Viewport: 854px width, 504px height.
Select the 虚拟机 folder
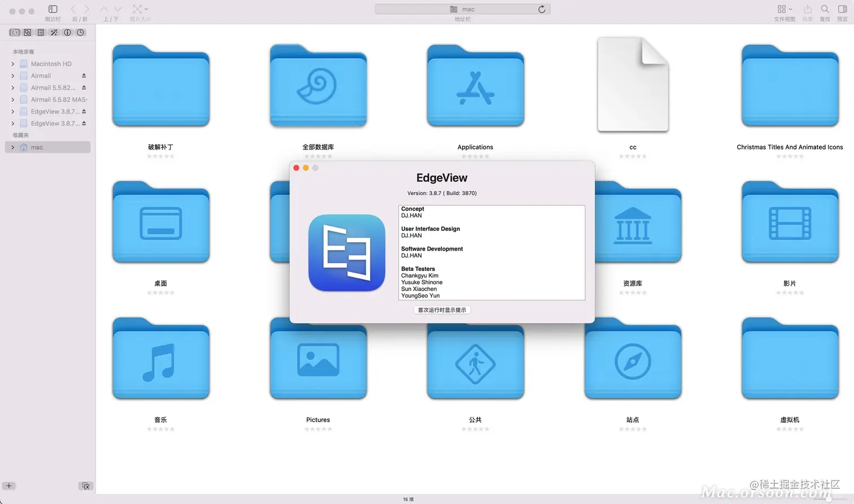point(790,358)
